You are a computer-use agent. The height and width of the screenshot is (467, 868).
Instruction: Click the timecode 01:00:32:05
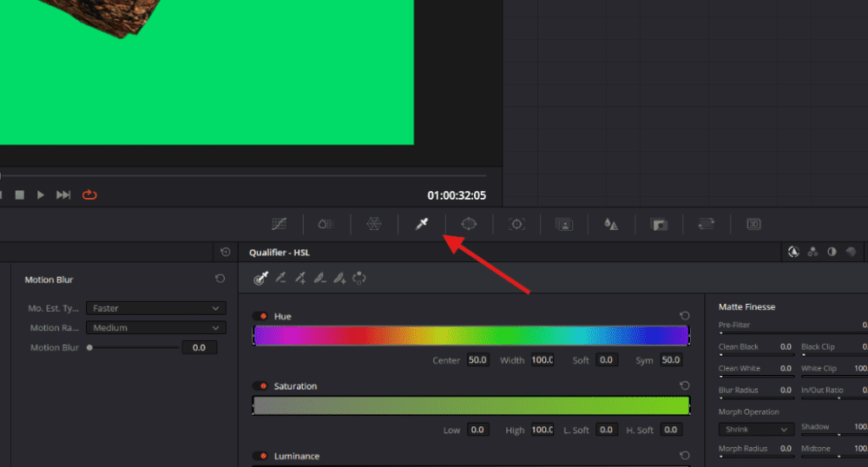click(457, 195)
